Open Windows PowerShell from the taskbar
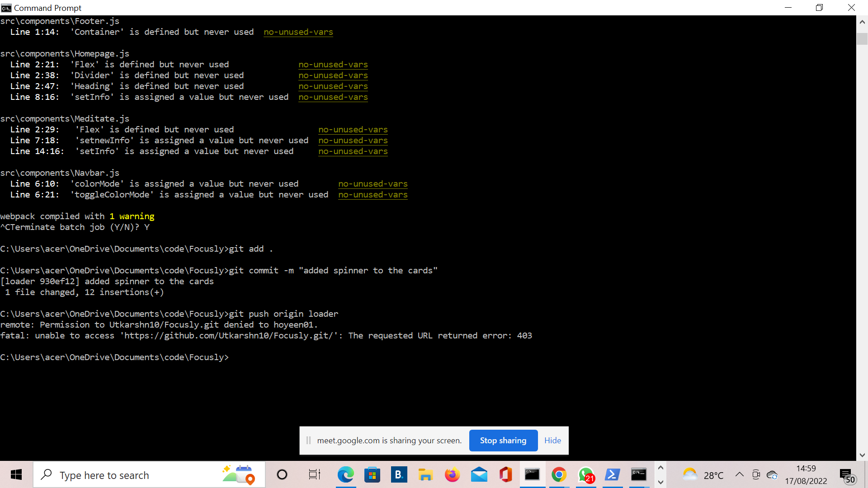Screen dimensions: 868x488 (612, 475)
